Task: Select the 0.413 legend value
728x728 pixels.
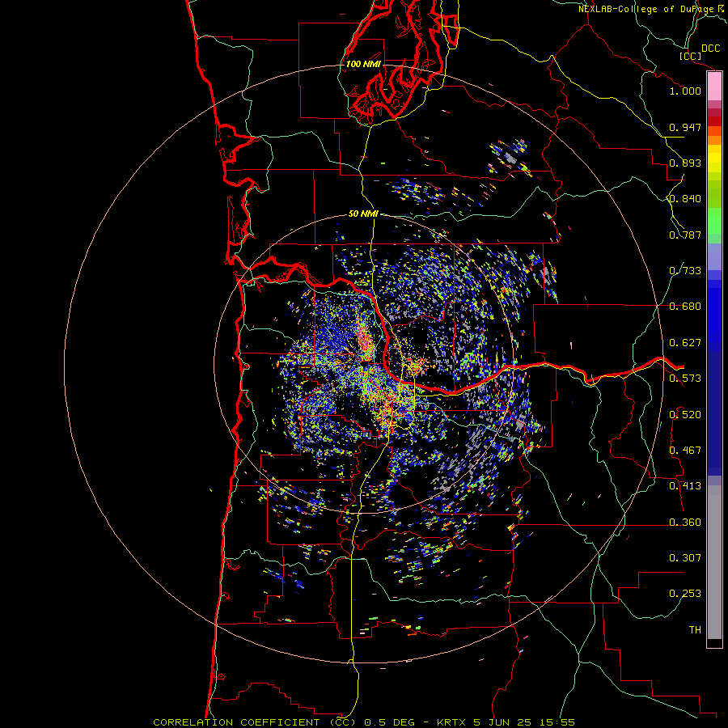Action: click(x=685, y=486)
